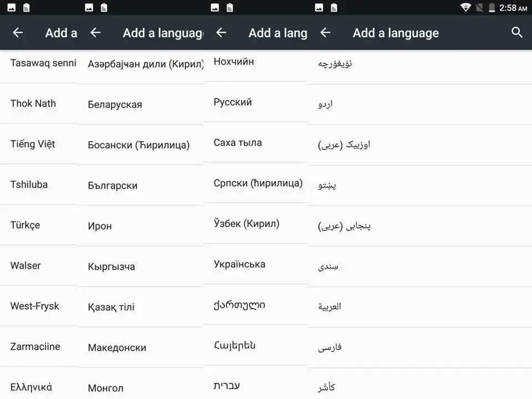Tap the Wi-Fi status bar icon
Viewport: 532px width, 399px height.
click(465, 8)
